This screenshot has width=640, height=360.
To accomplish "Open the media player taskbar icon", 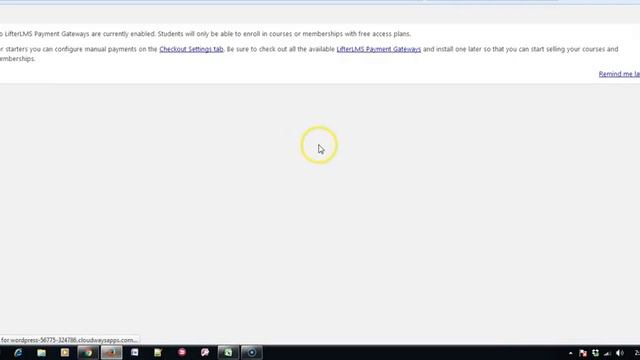I will pyautogui.click(x=64, y=352).
